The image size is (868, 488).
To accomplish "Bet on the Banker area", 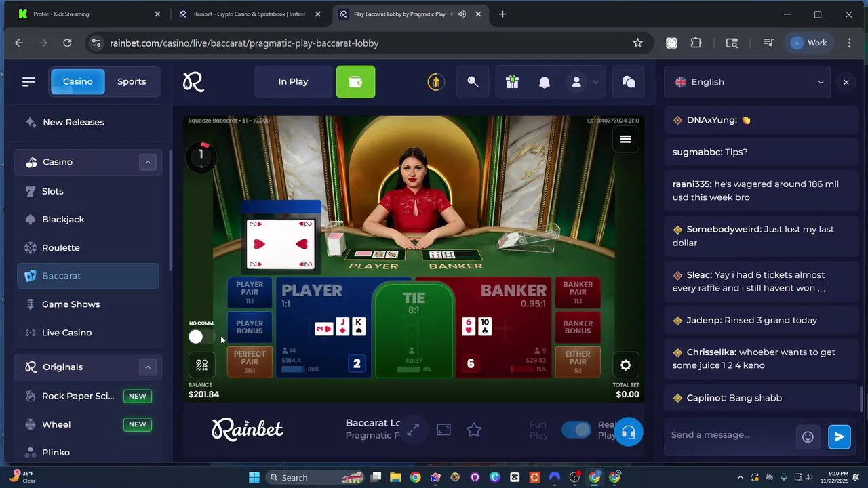I will point(503,327).
